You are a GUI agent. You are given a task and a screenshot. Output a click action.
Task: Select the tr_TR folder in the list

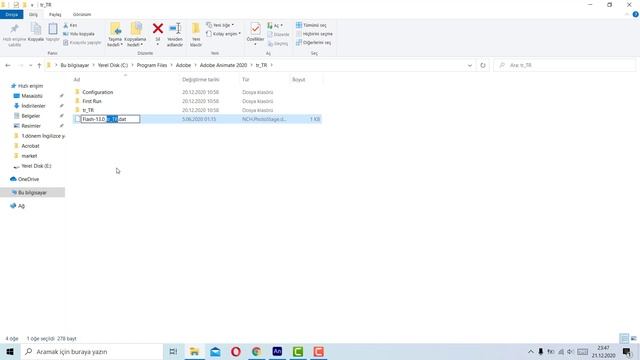[88, 110]
